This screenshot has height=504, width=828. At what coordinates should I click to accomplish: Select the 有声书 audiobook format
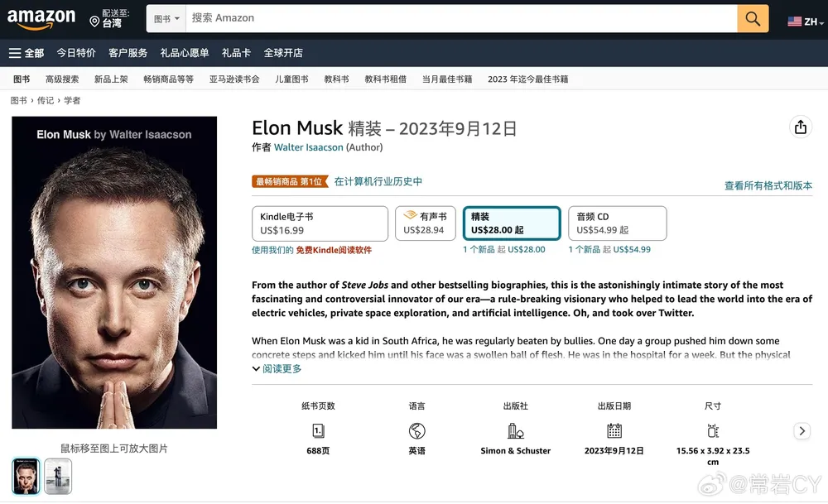pos(425,223)
